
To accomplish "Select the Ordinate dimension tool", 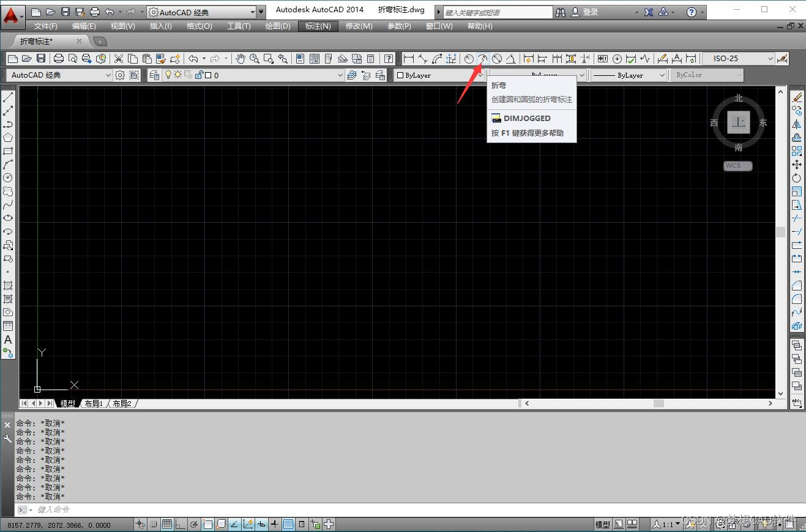I will coord(452,59).
